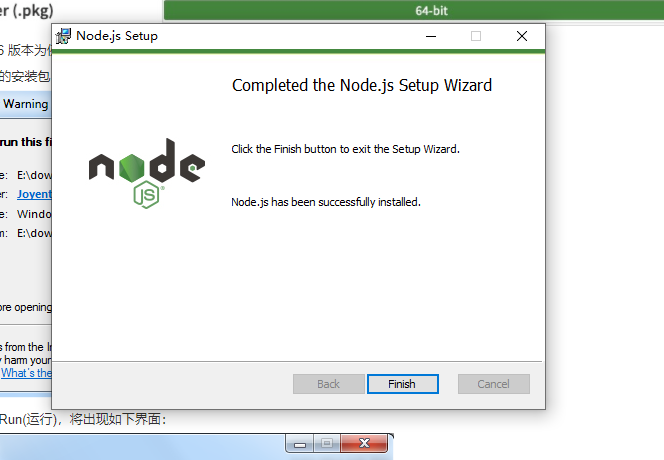Click the Warning title in the background dialog
The height and width of the screenshot is (460, 664).
(26, 104)
